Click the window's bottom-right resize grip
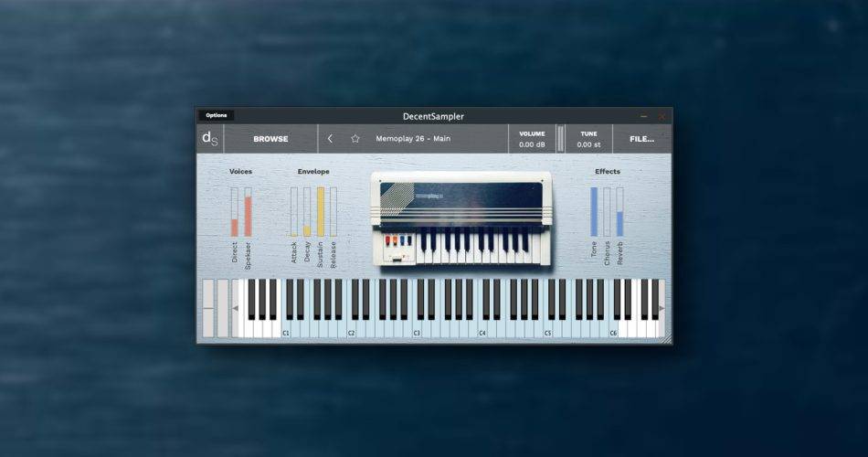This screenshot has width=868, height=457. [x=667, y=338]
